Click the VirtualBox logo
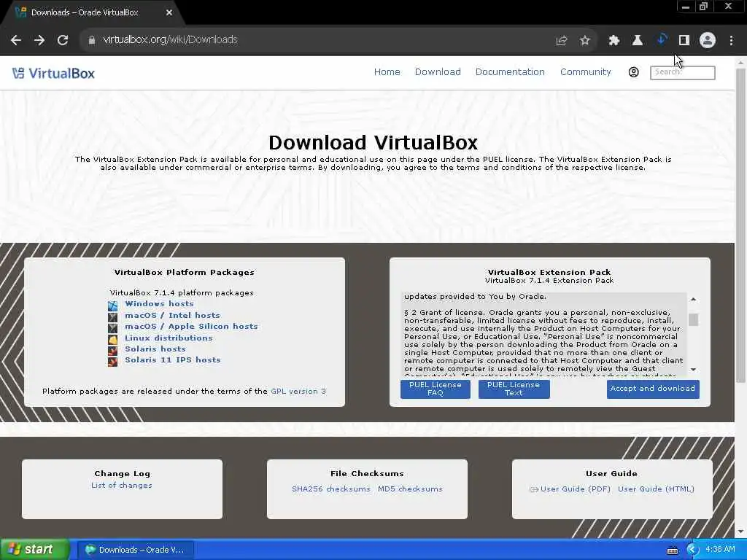The height and width of the screenshot is (560, 747). coord(53,74)
